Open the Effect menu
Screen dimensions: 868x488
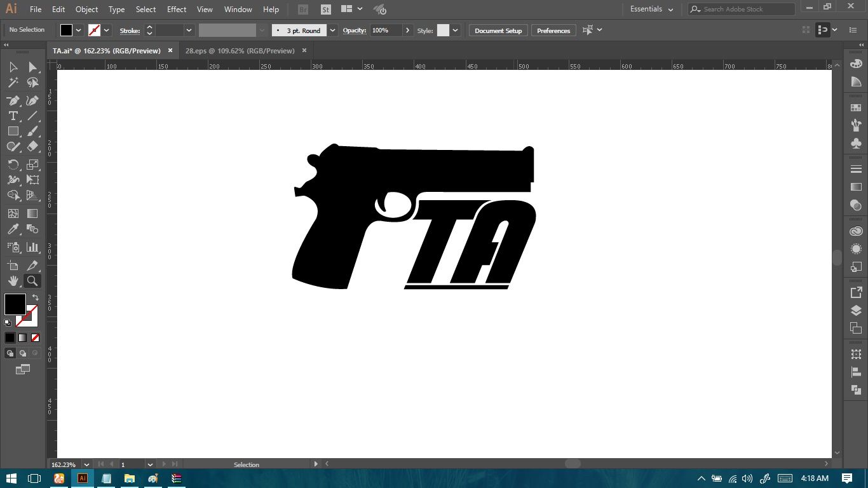(177, 10)
